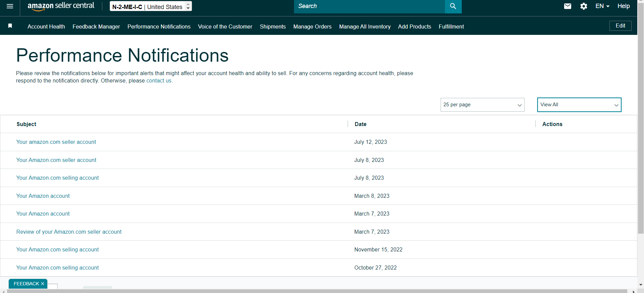
Task: Open July 8 'Your Amazon.com selling account' notification
Action: tap(57, 178)
